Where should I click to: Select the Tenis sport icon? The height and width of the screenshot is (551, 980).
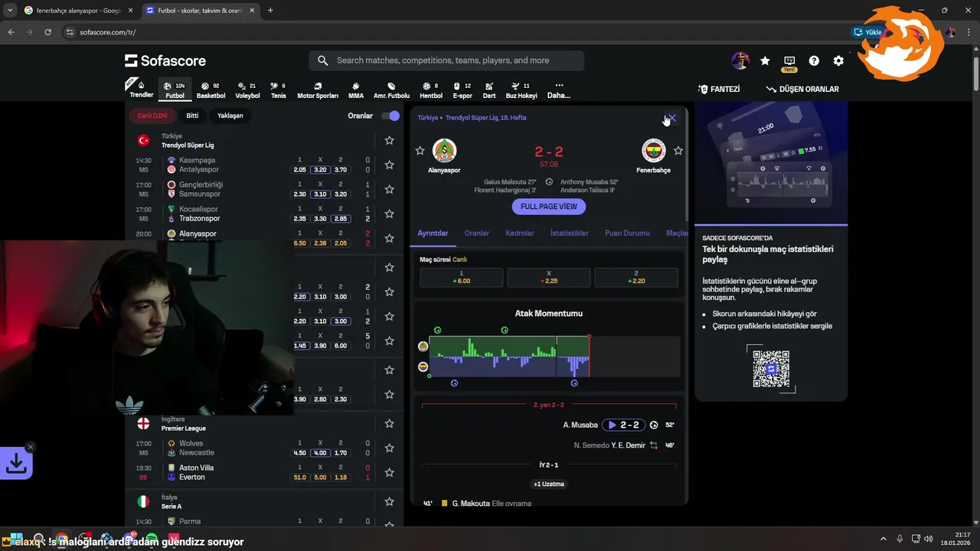click(x=278, y=90)
